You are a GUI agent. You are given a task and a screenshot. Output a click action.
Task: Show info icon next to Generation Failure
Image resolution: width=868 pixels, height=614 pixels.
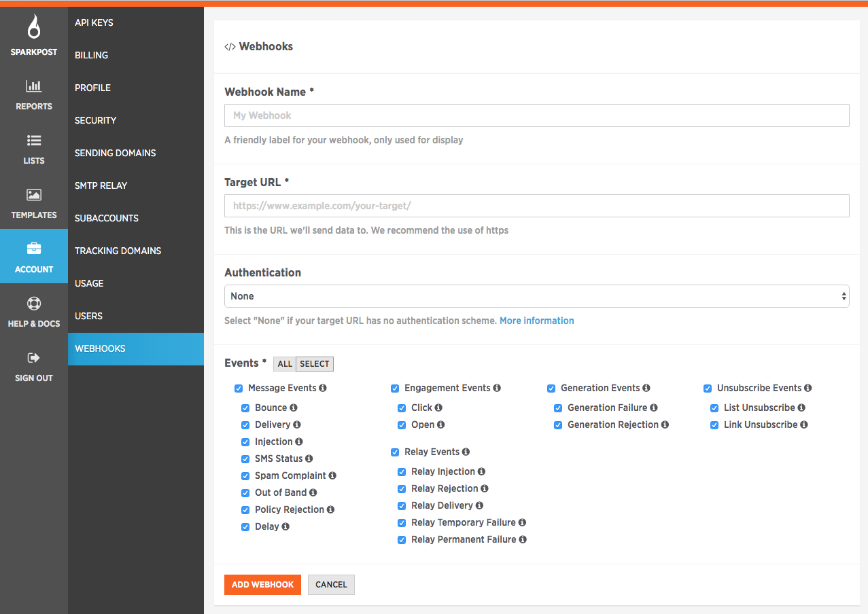[x=654, y=408]
